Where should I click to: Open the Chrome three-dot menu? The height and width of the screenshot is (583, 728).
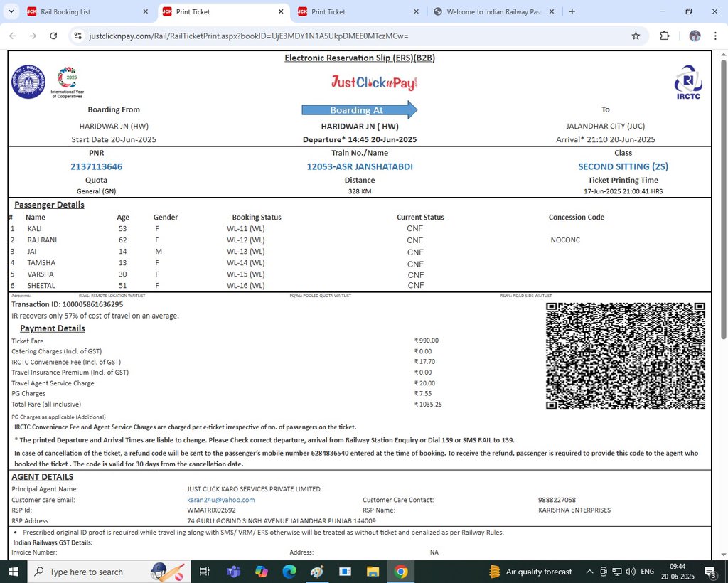pos(715,36)
